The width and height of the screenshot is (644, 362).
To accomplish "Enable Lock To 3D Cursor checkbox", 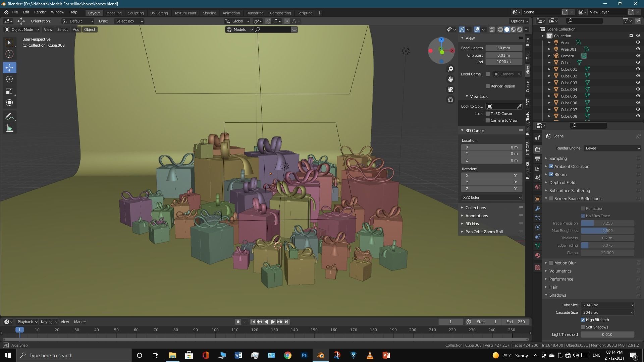I will (488, 114).
